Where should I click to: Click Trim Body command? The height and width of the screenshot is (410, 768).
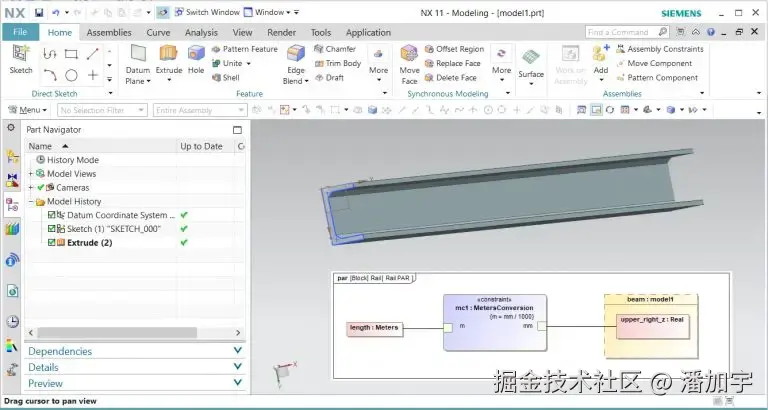[337, 63]
